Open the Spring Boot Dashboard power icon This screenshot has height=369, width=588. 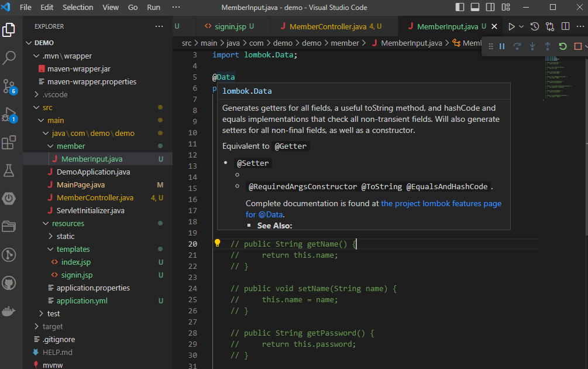click(x=9, y=199)
